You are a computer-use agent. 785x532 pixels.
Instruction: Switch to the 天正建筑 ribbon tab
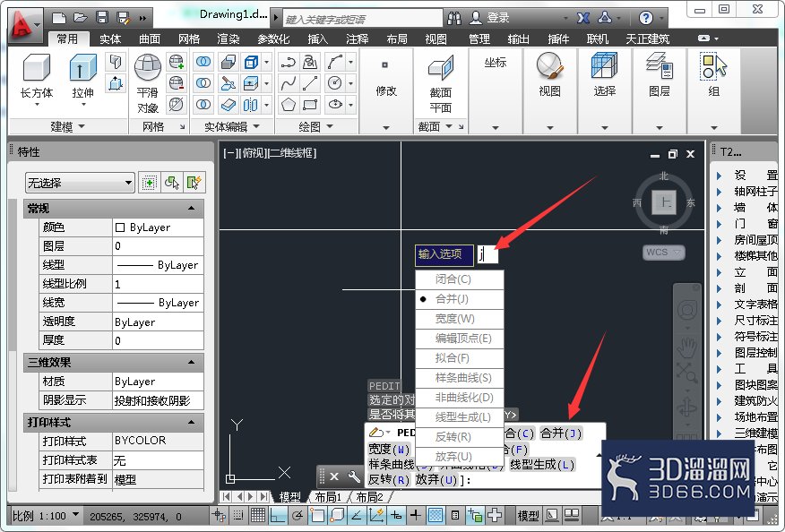pos(647,39)
